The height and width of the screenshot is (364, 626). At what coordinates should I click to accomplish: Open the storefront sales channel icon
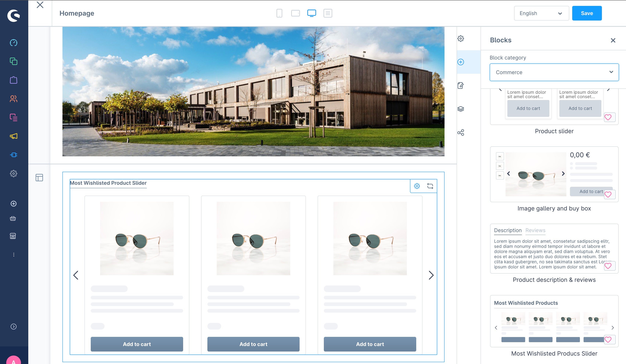tap(13, 236)
